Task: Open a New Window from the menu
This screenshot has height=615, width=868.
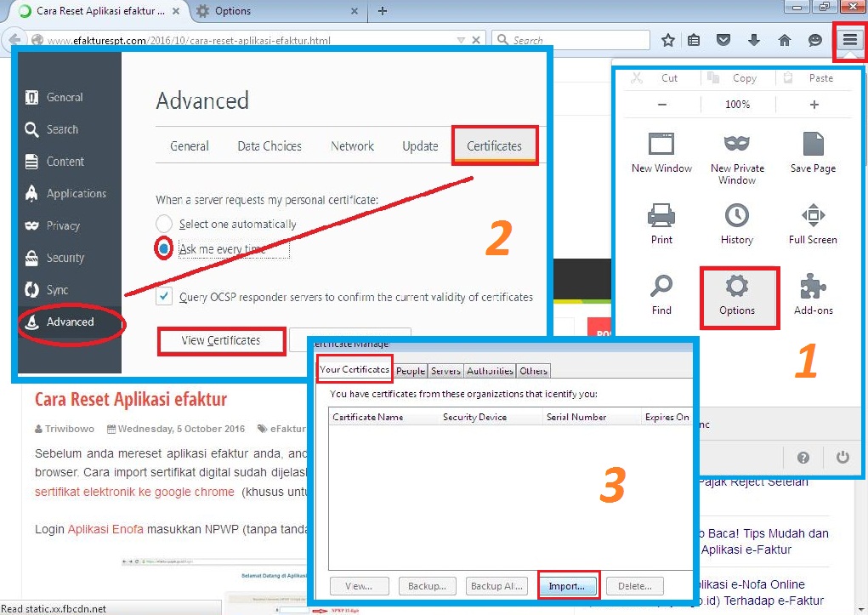Action: point(661,153)
